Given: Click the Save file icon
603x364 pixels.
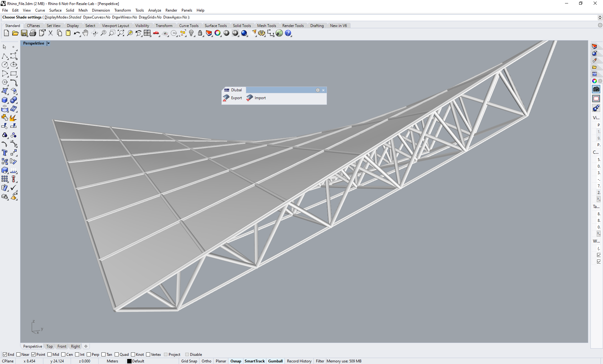Looking at the screenshot, I should 24,33.
